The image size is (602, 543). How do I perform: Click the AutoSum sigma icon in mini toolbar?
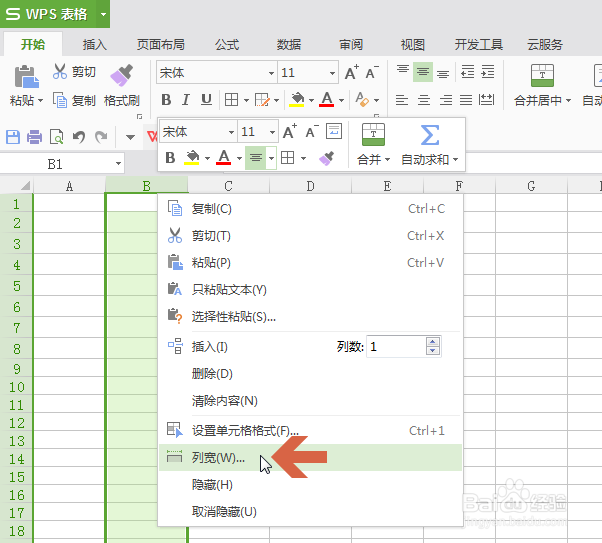(429, 135)
